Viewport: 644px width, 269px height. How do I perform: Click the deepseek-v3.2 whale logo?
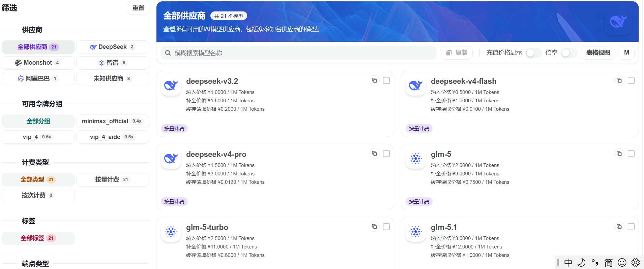point(171,86)
